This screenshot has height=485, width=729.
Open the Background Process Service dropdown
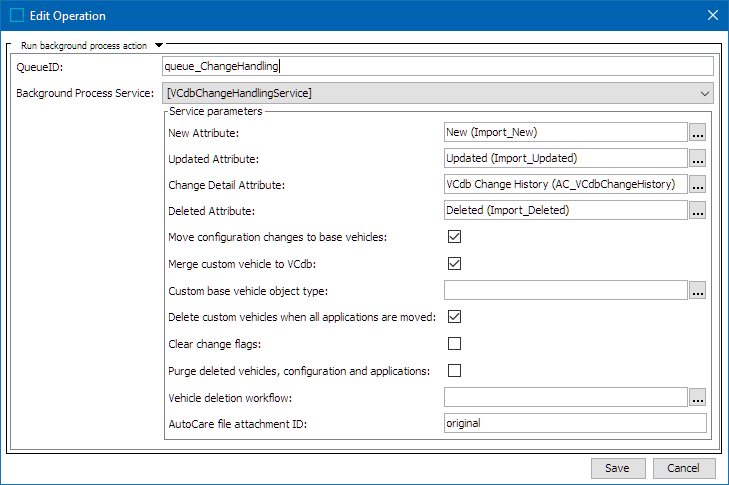pyautogui.click(x=437, y=93)
